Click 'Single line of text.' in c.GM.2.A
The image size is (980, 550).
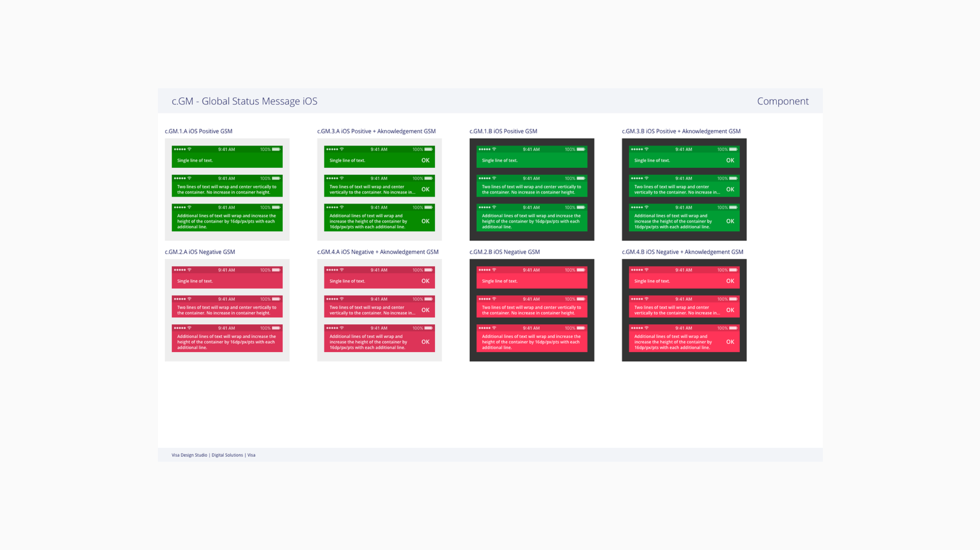coord(195,281)
